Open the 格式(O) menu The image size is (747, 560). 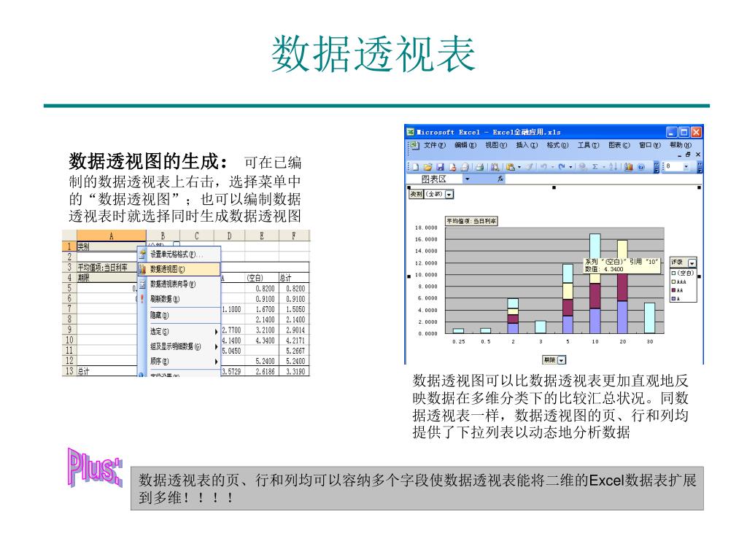(x=557, y=145)
